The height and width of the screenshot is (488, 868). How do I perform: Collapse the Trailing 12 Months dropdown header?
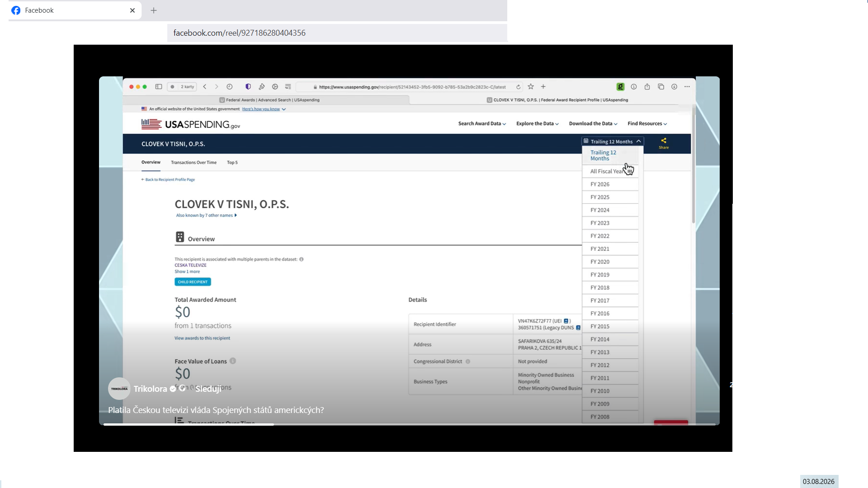613,141
